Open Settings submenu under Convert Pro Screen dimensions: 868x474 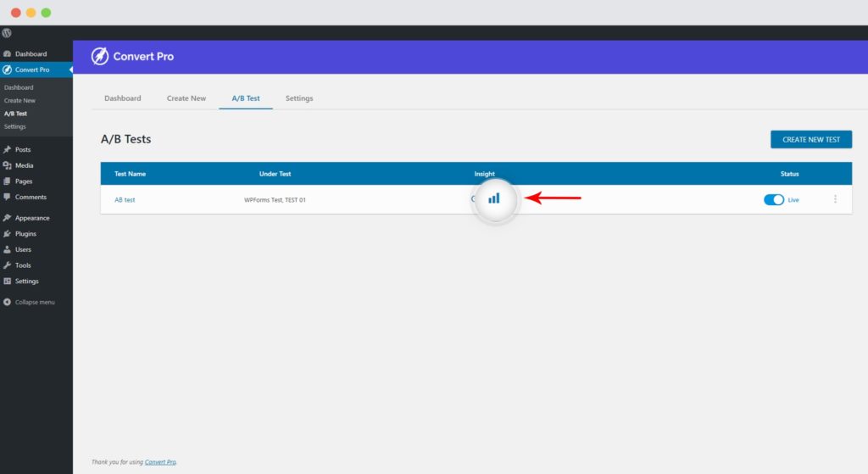15,127
